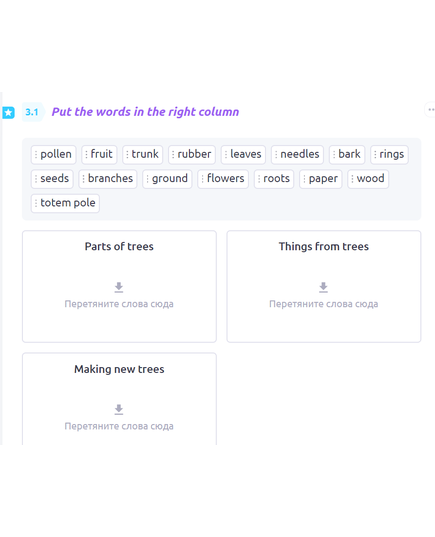Click the download arrow in Things from trees
Viewport: 435px width, 537px height.
[x=323, y=288]
